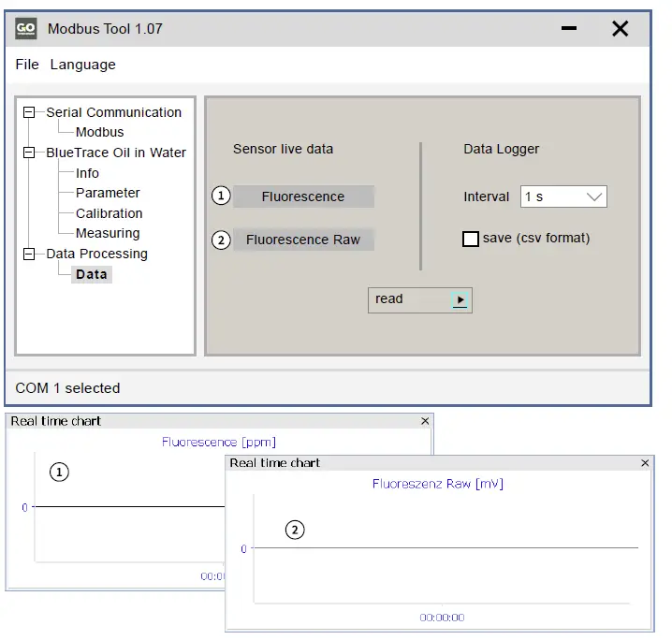Open the Measuring tree item
The height and width of the screenshot is (640, 672).
pos(108,233)
